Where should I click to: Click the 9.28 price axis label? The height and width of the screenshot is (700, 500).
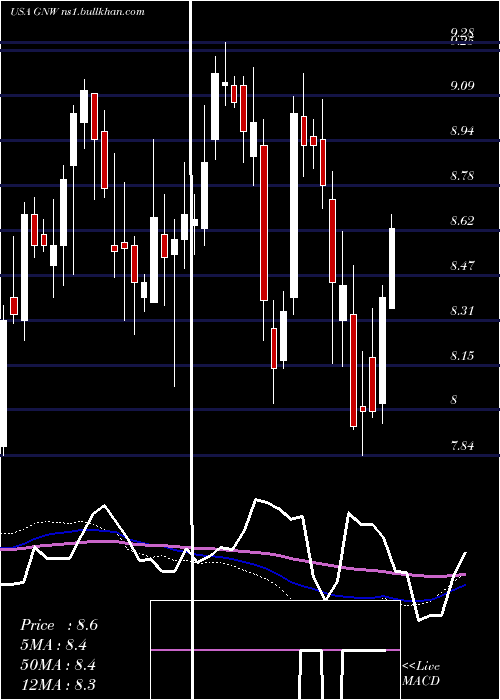pos(462,32)
